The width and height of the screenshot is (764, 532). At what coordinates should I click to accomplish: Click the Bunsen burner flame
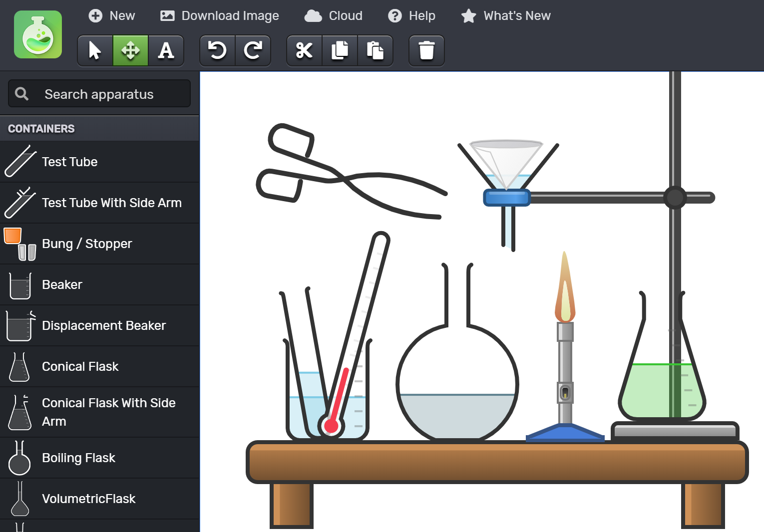pos(565,287)
